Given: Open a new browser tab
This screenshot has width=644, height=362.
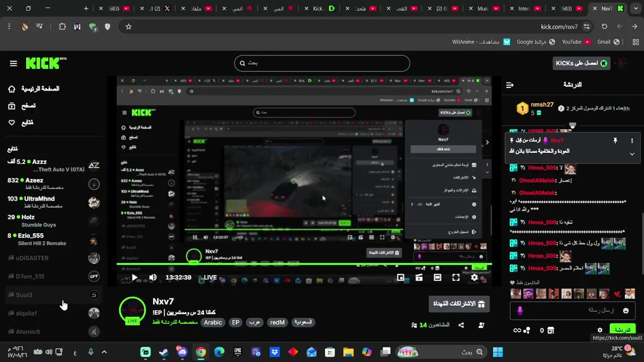Looking at the screenshot, I should [86, 9].
